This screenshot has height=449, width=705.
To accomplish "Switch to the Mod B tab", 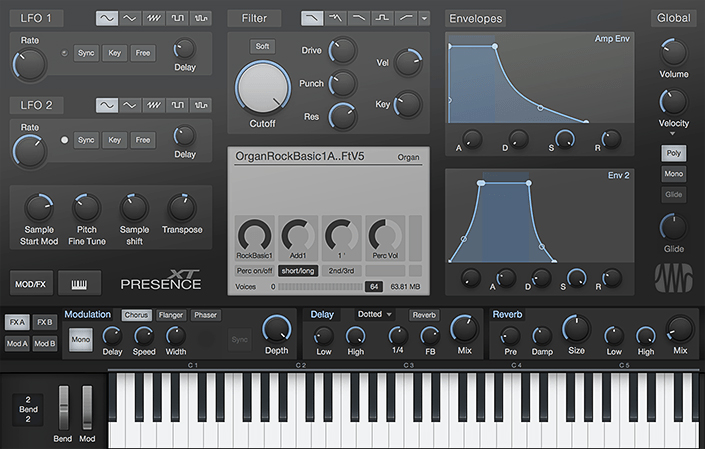I will pos(45,343).
